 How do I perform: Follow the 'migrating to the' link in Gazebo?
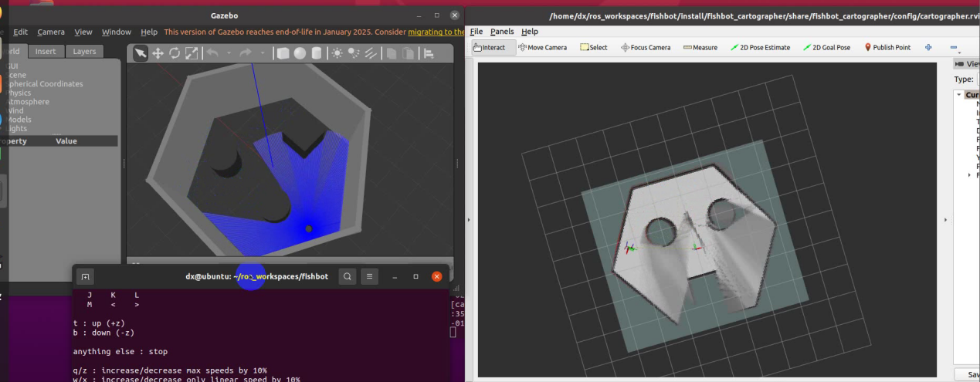(436, 32)
